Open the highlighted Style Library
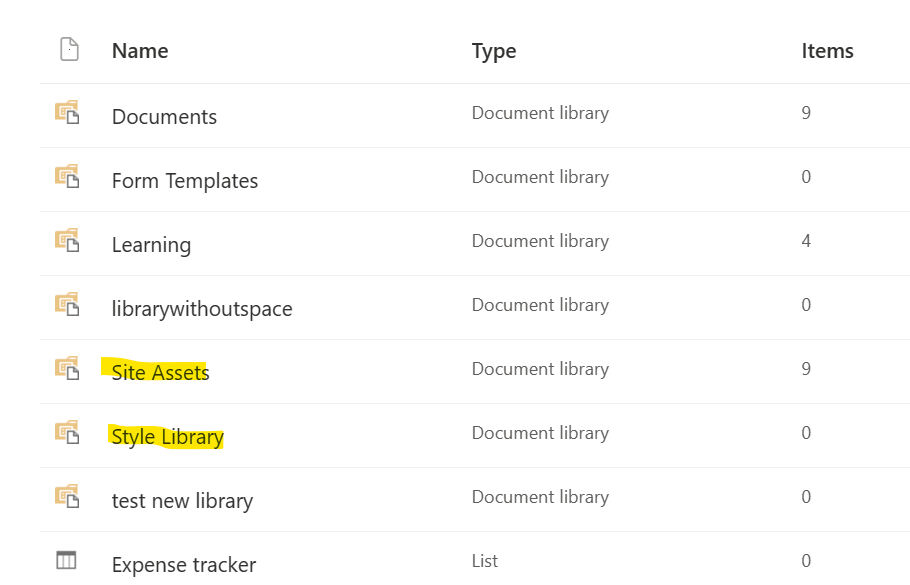The height and width of the screenshot is (585, 910). coord(168,437)
